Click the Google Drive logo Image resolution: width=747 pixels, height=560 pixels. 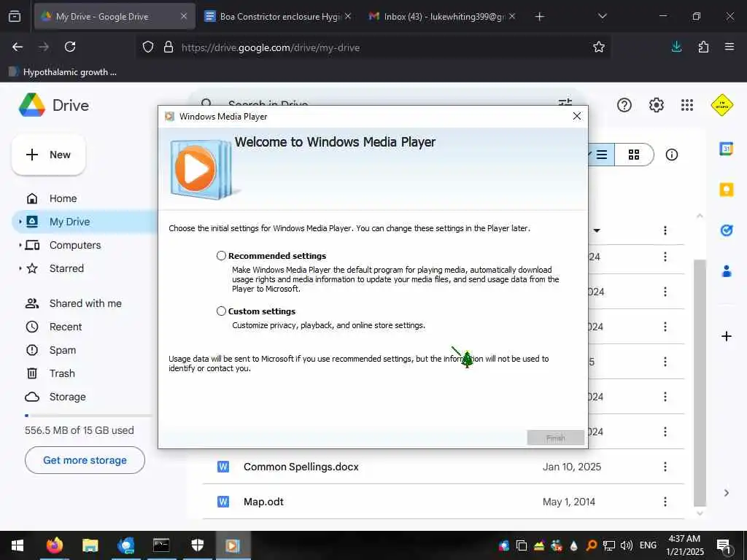[x=32, y=105]
